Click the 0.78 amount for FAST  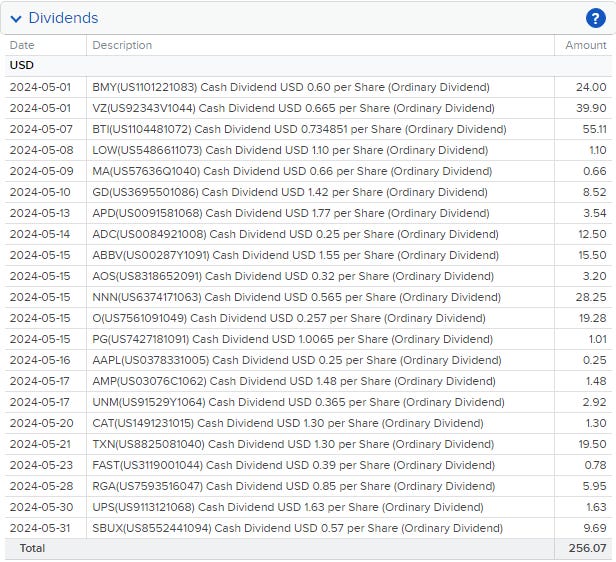(596, 465)
